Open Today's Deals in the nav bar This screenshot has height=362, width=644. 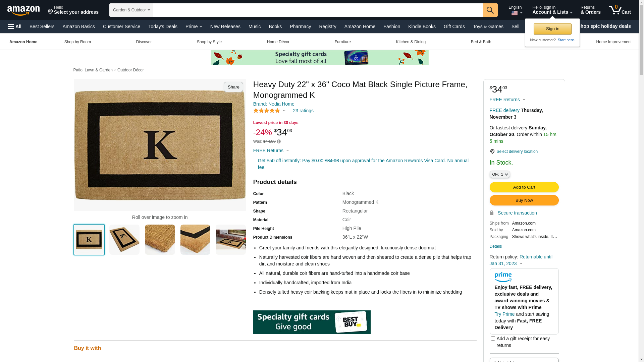click(163, 26)
